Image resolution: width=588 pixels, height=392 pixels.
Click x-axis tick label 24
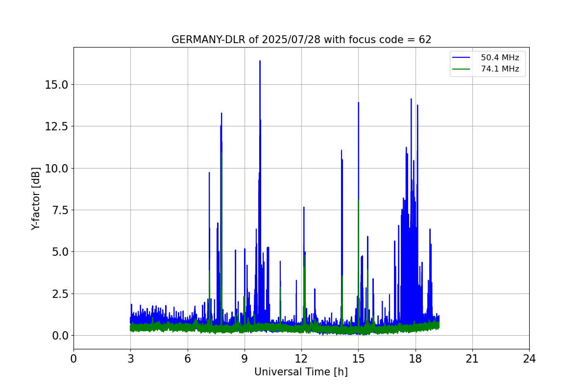(x=529, y=359)
